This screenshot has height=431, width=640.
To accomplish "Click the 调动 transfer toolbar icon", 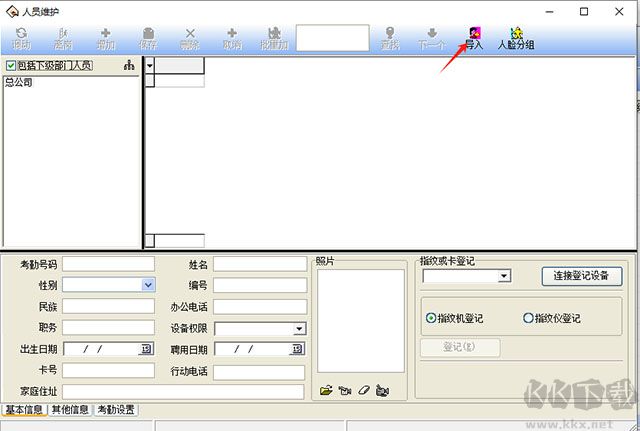I will click(21, 38).
